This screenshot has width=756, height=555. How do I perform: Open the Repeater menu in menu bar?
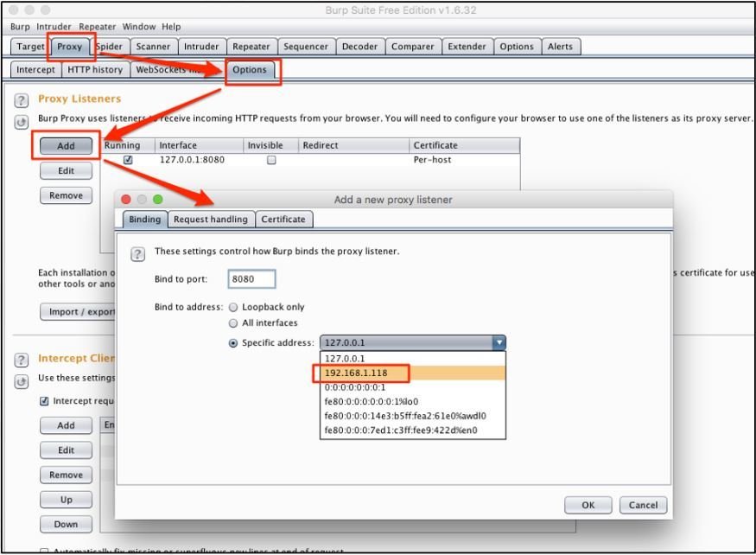(x=97, y=27)
